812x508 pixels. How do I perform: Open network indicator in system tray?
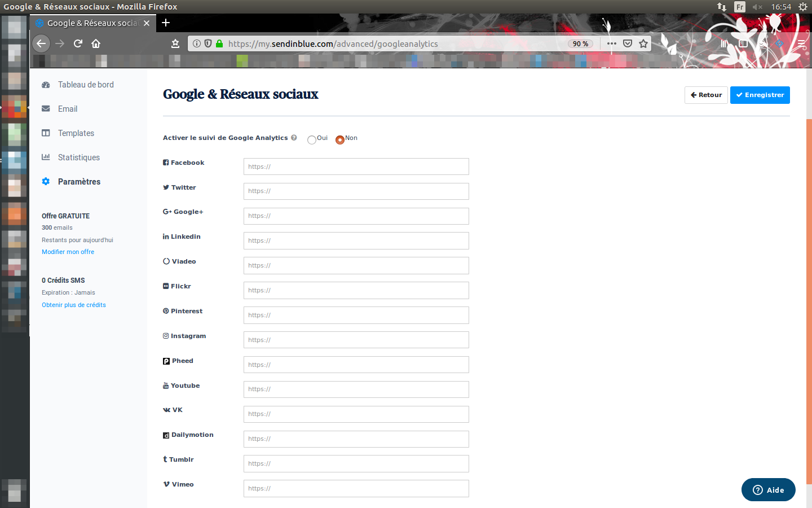pyautogui.click(x=722, y=7)
